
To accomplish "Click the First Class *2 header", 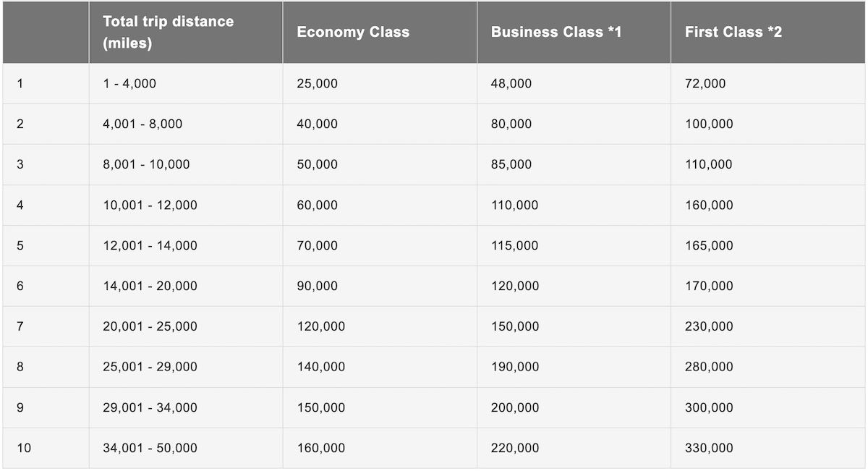I will [733, 32].
